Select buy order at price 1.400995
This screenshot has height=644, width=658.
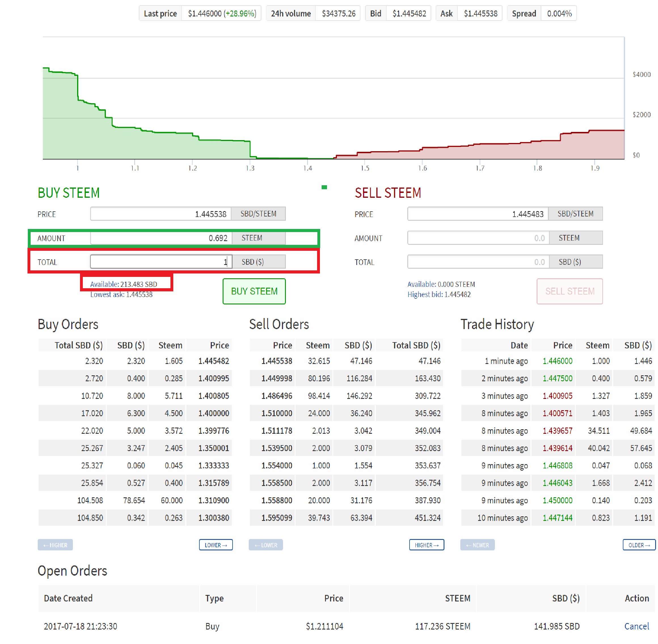(135, 378)
